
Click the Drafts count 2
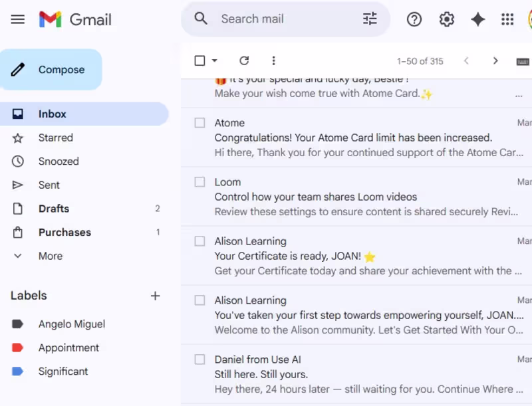click(158, 209)
